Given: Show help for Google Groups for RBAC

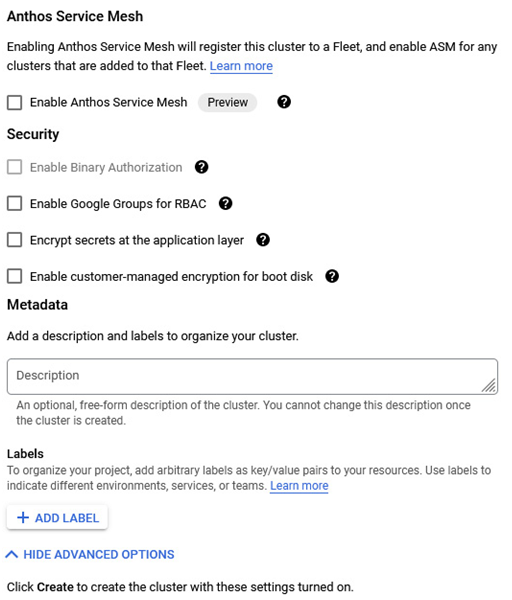Looking at the screenshot, I should 225,203.
